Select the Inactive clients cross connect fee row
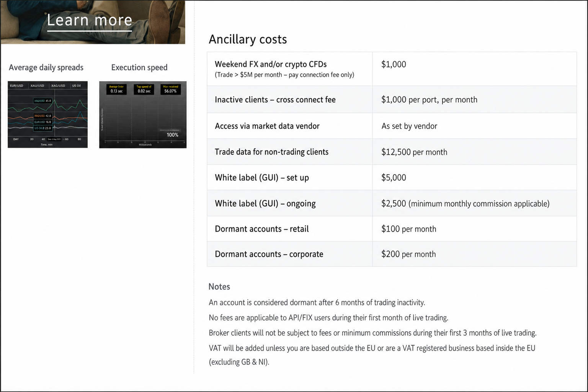588x392 pixels. (x=392, y=100)
